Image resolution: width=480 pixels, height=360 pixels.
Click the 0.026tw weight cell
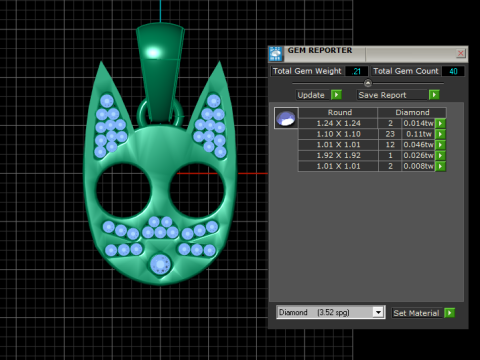click(418, 155)
